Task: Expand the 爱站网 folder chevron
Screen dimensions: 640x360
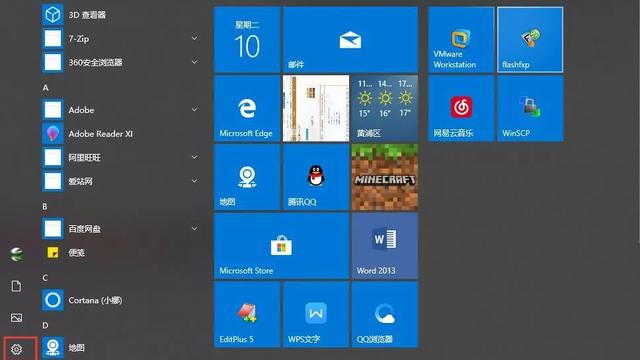Action: (x=194, y=181)
